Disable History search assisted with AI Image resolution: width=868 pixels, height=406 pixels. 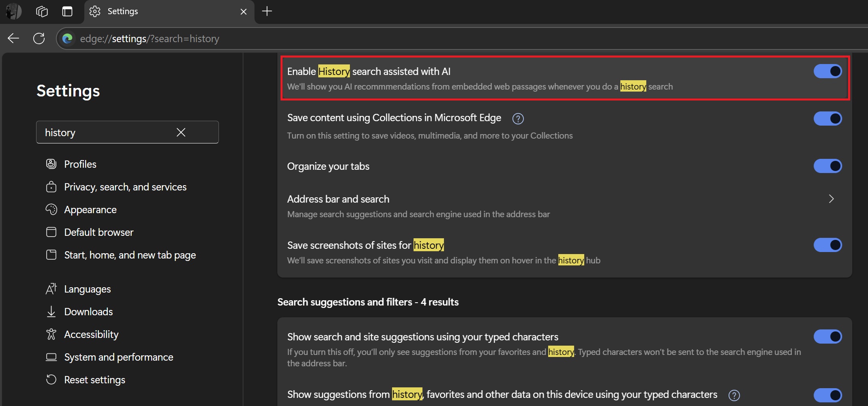[827, 71]
